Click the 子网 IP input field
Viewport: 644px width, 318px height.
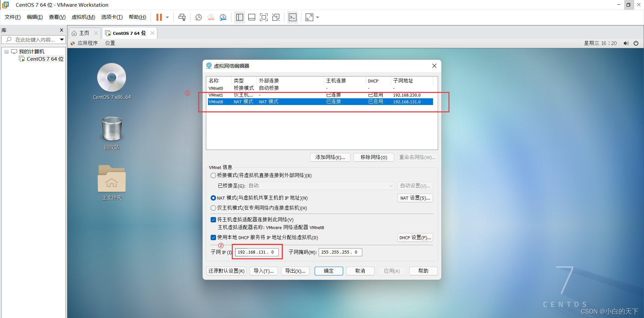coord(257,252)
